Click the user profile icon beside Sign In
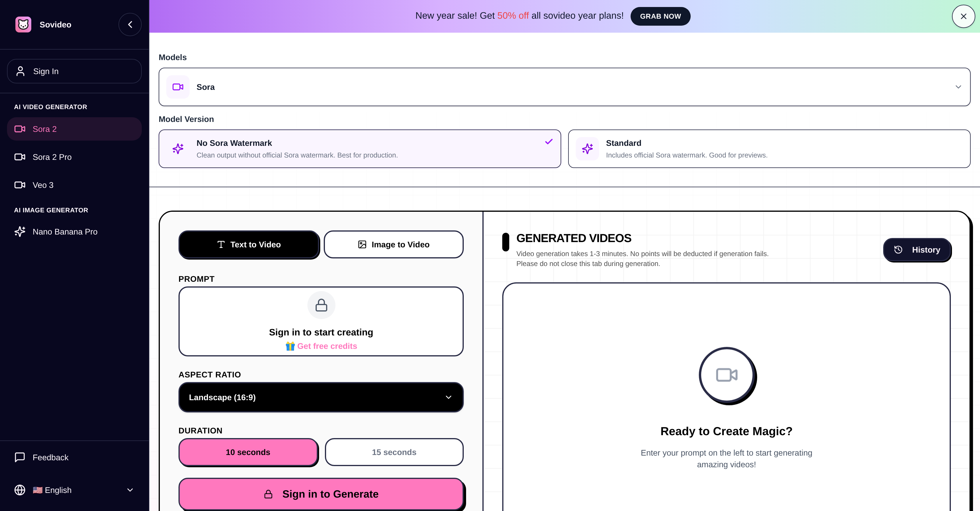 (x=20, y=71)
